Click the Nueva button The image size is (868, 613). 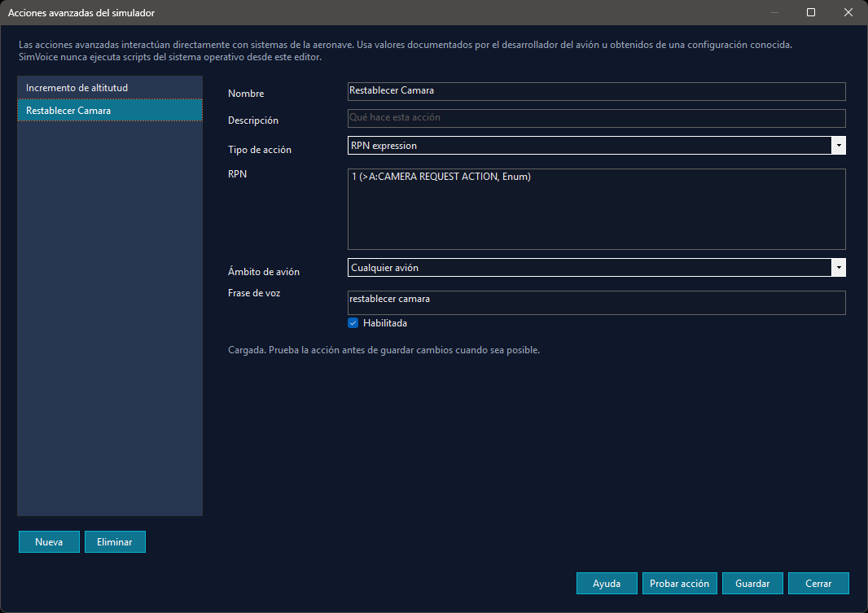tap(50, 541)
